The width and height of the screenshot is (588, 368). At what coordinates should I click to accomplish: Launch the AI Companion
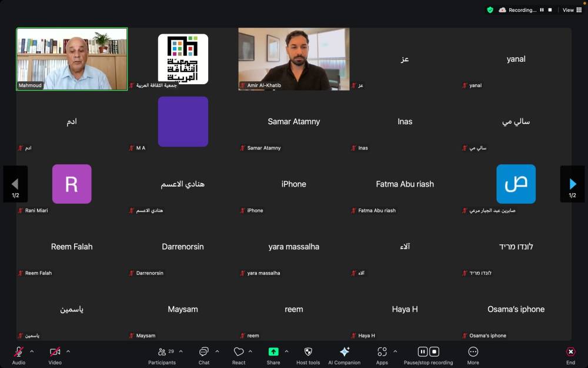click(x=345, y=352)
